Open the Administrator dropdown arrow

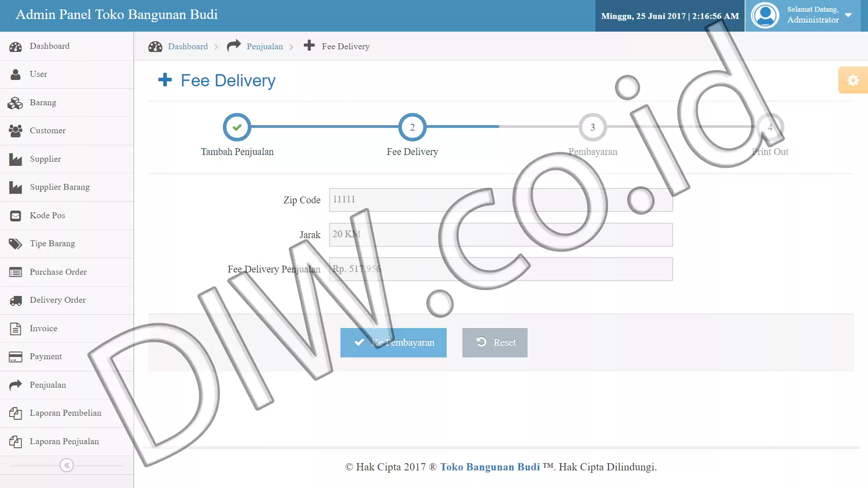point(849,15)
